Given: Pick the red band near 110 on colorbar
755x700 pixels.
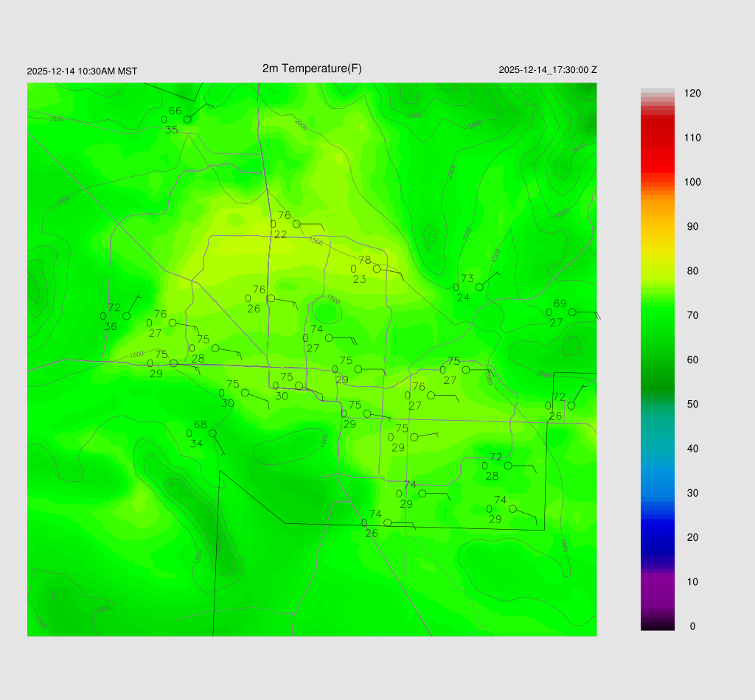Looking at the screenshot, I should 658,138.
